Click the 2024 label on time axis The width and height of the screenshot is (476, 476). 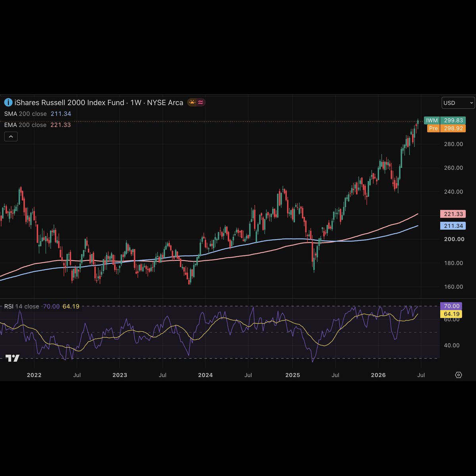(205, 375)
